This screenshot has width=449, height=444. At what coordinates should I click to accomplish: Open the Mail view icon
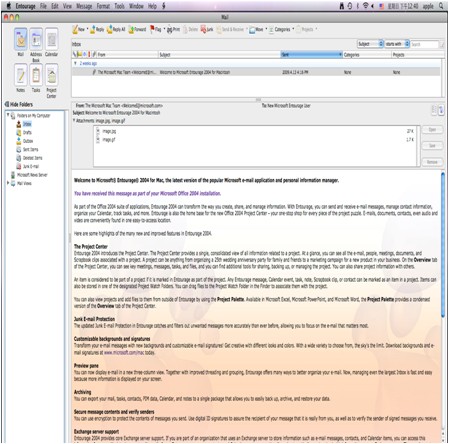(21, 39)
